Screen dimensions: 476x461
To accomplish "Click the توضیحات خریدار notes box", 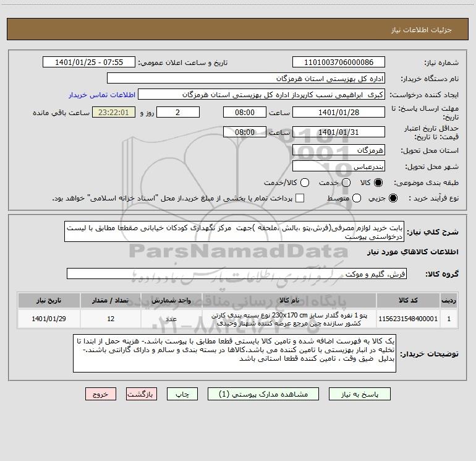I will pos(234,353).
